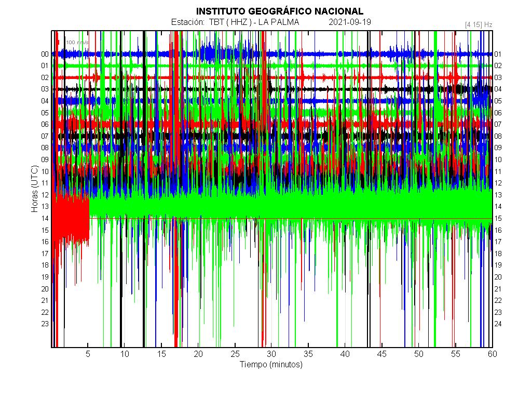Image resolution: width=532 pixels, height=399 pixels.
Task: Click minute tick 25 on the time axis
Action: (x=235, y=354)
